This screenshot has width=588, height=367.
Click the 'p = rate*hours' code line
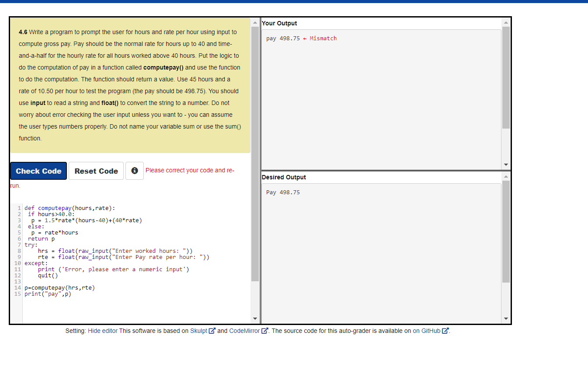pyautogui.click(x=55, y=233)
